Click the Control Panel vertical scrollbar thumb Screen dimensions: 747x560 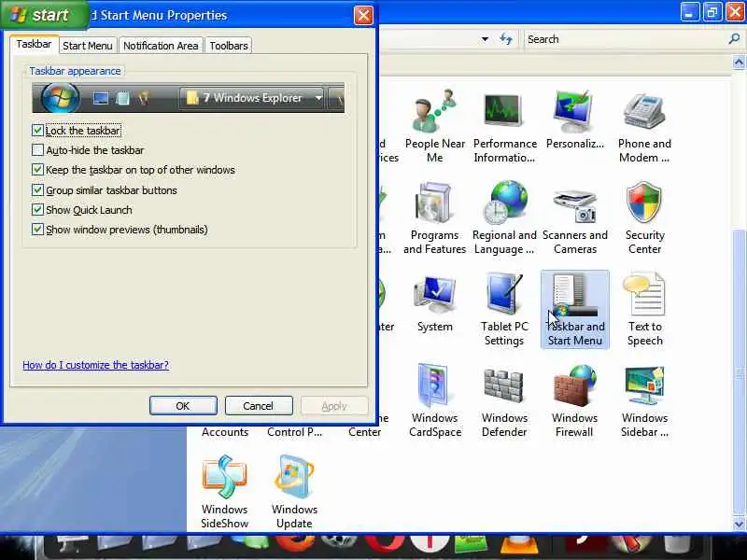coord(739,372)
